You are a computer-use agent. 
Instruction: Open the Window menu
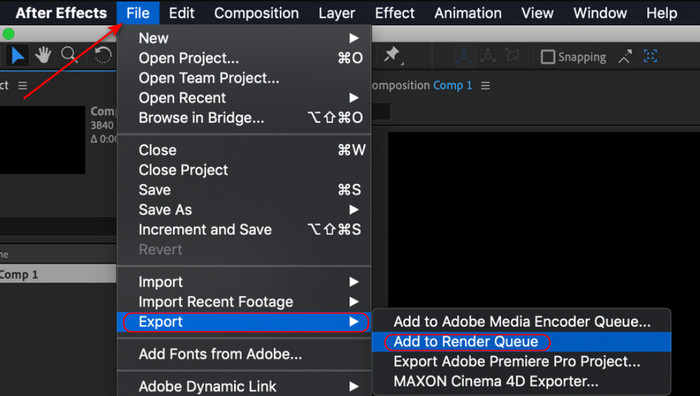coord(600,13)
